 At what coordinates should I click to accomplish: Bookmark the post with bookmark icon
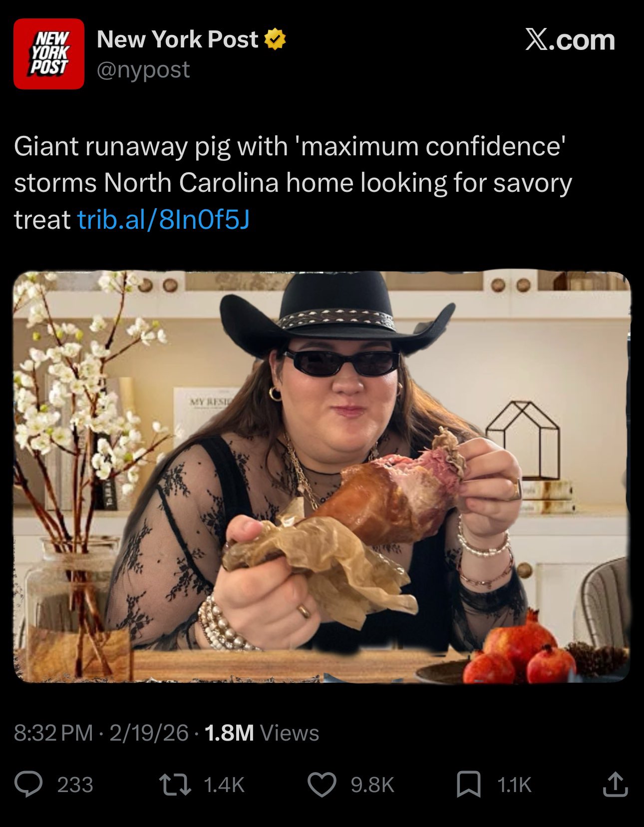click(468, 785)
